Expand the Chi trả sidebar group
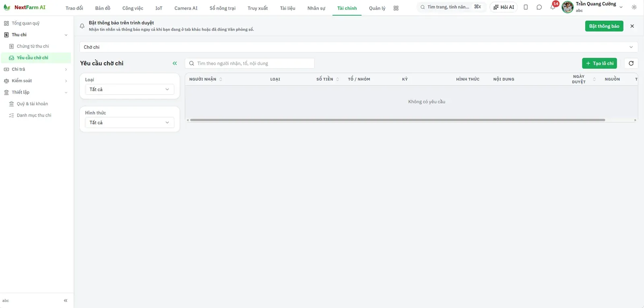This screenshot has width=644, height=308. pyautogui.click(x=36, y=69)
